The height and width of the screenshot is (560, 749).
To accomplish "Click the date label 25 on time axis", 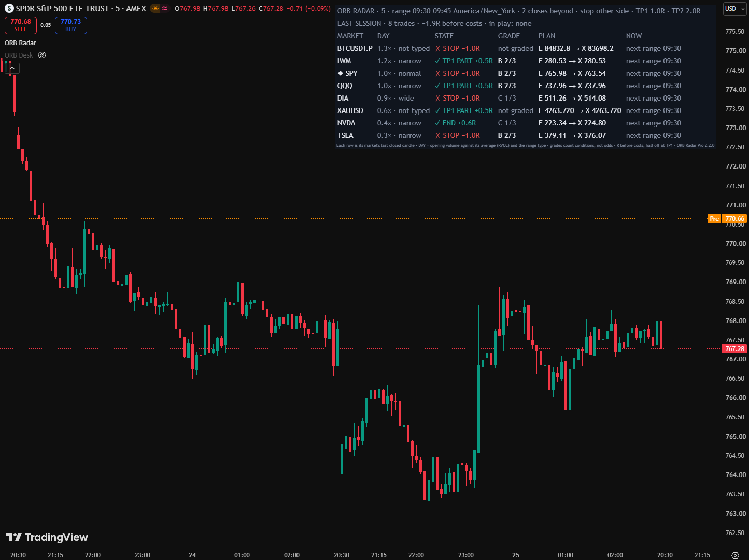I will pyautogui.click(x=516, y=555).
